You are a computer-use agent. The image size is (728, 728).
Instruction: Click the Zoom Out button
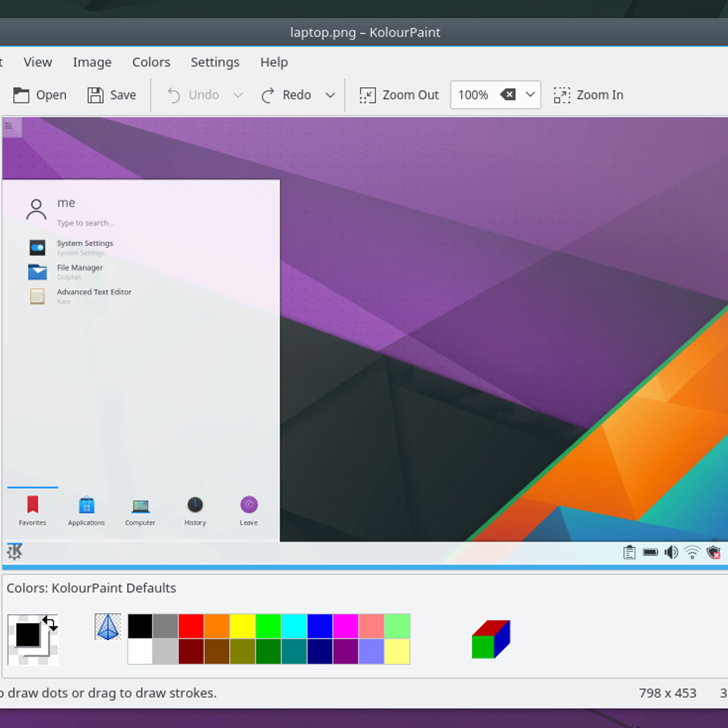[399, 95]
